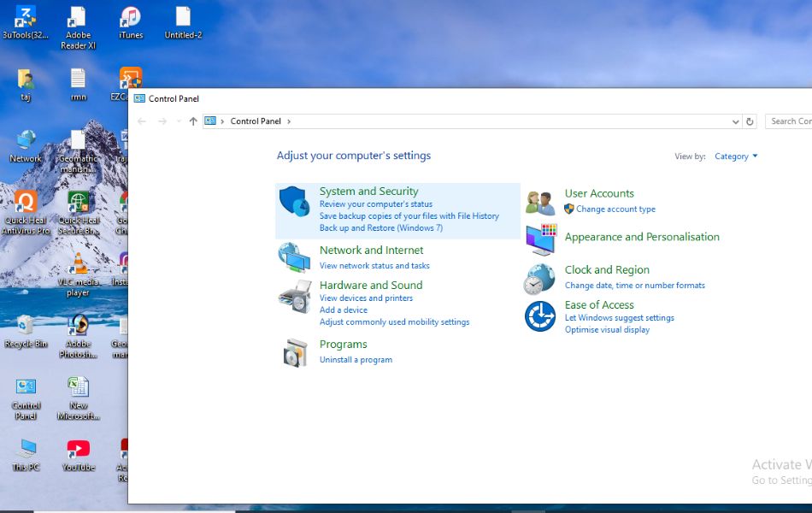812x513 pixels.
Task: Expand the chevron before Control Panel breadcrumb
Action: pyautogui.click(x=223, y=121)
